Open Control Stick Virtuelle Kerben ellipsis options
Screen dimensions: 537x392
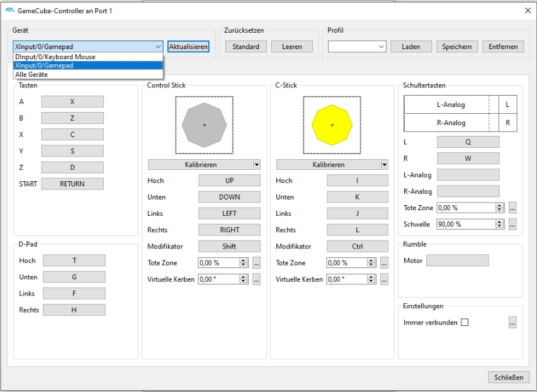coord(256,279)
